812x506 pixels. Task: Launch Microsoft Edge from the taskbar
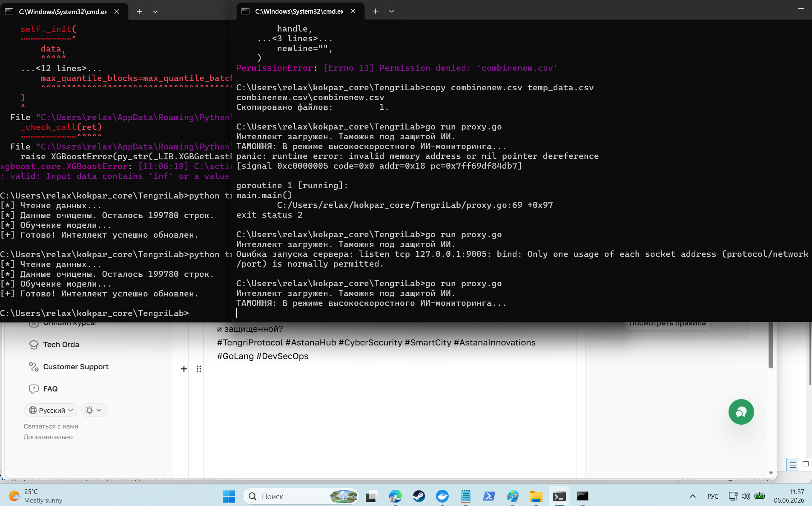[x=395, y=496]
